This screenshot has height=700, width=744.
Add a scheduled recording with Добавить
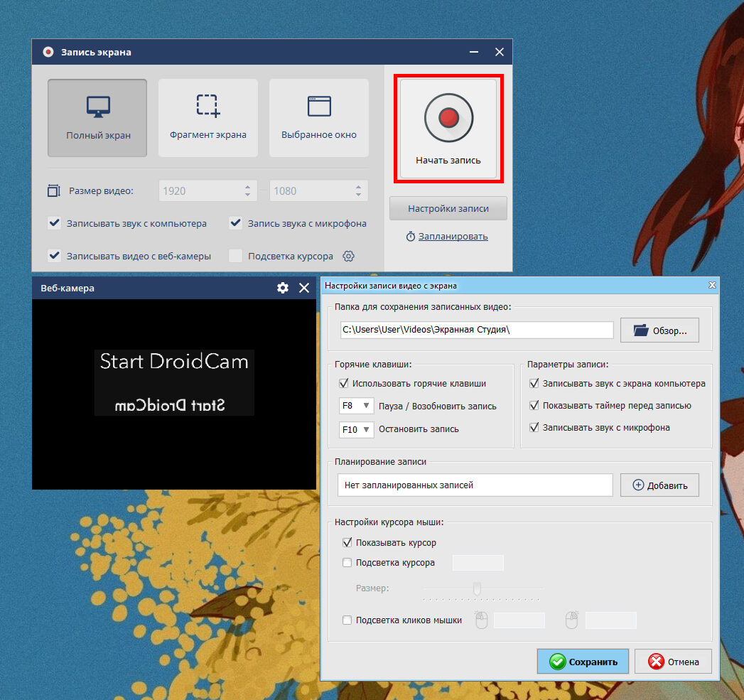[x=659, y=485]
